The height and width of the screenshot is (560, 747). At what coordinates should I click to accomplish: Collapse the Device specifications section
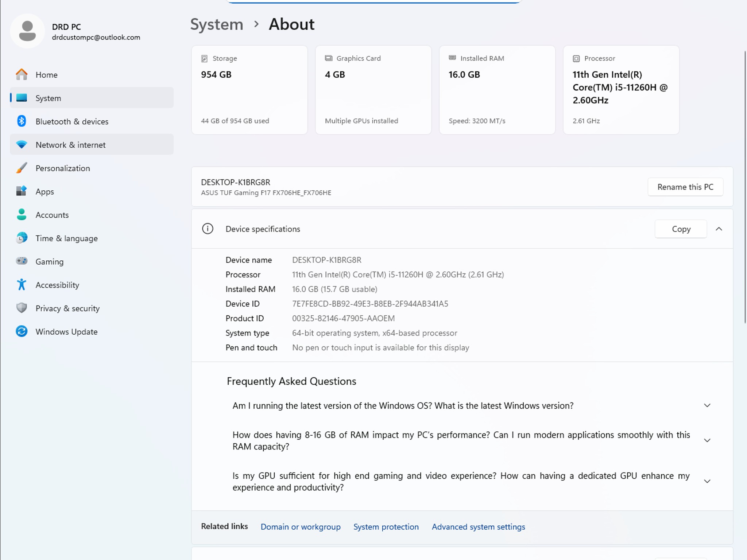click(x=719, y=229)
